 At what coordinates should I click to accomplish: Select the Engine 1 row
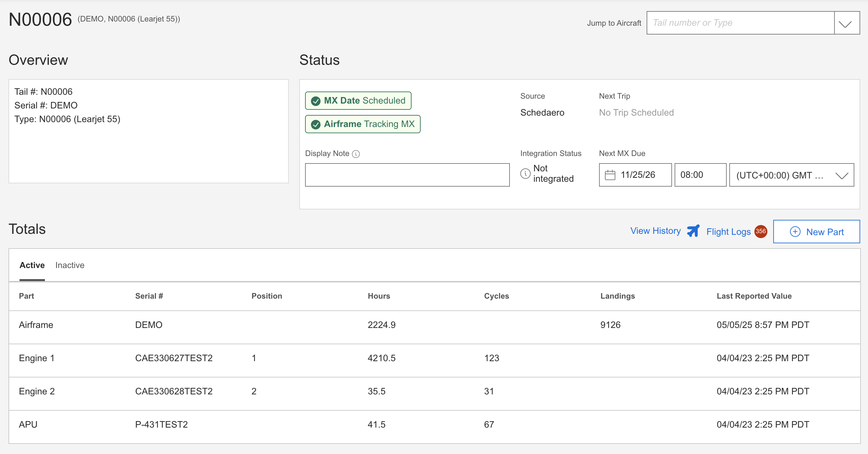[434, 358]
